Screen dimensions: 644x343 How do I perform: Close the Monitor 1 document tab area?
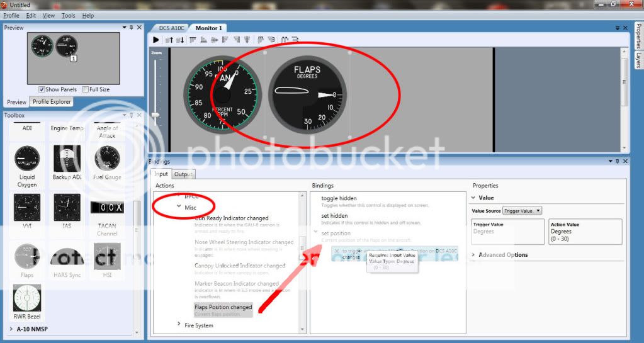[626, 28]
